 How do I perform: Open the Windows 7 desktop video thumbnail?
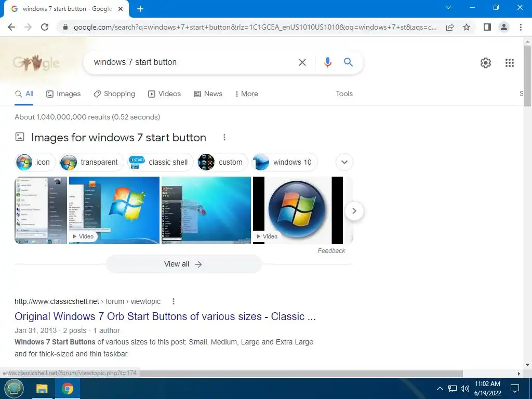point(114,210)
